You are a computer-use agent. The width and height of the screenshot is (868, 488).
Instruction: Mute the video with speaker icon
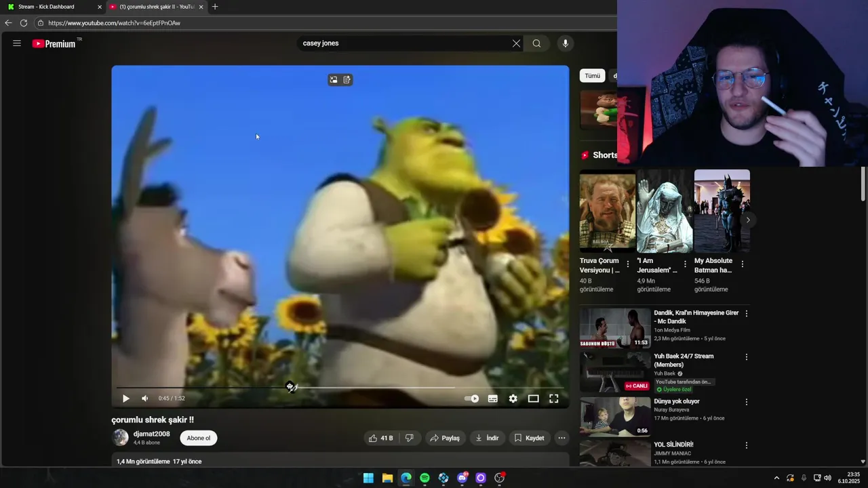(144, 399)
